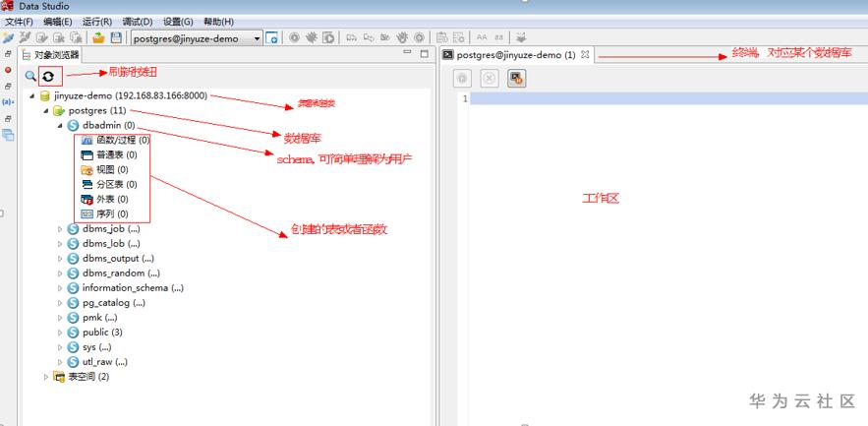Expand the information_schema node
The image size is (868, 426).
60,288
